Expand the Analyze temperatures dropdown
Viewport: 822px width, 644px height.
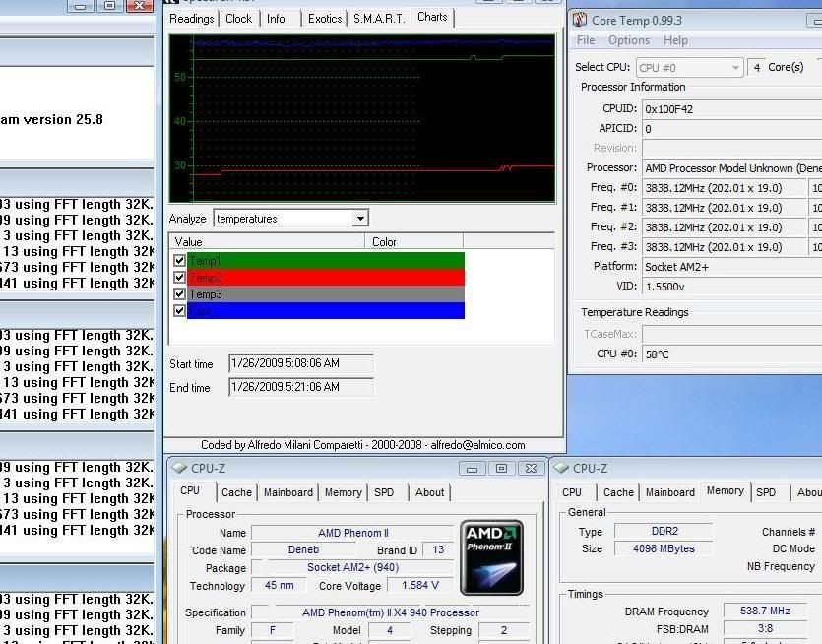360,219
